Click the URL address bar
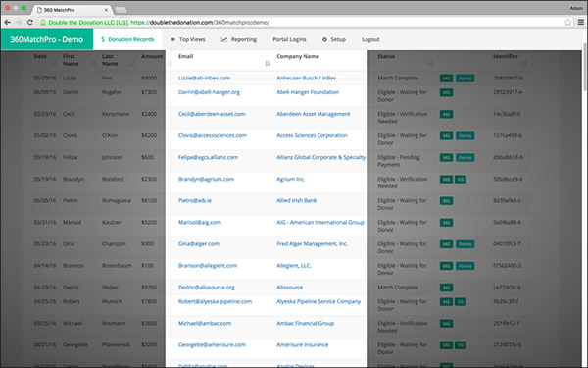Image resolution: width=588 pixels, height=368 pixels. 300,23
